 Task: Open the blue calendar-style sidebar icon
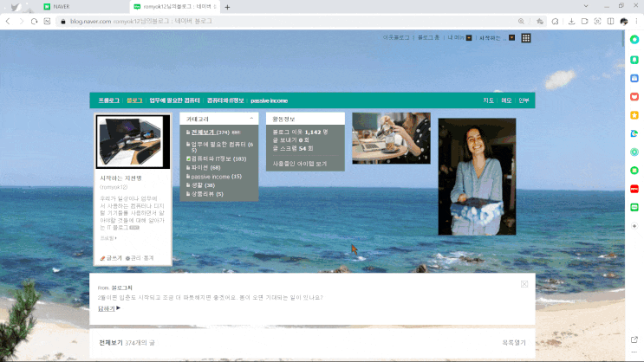point(634,78)
